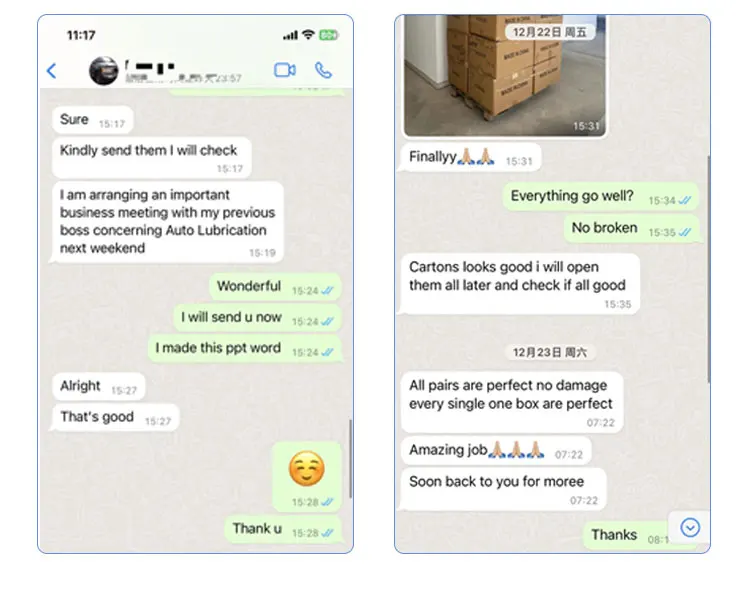Tap the 'Amazing job' message
The width and height of the screenshot is (750, 611).
(x=496, y=451)
